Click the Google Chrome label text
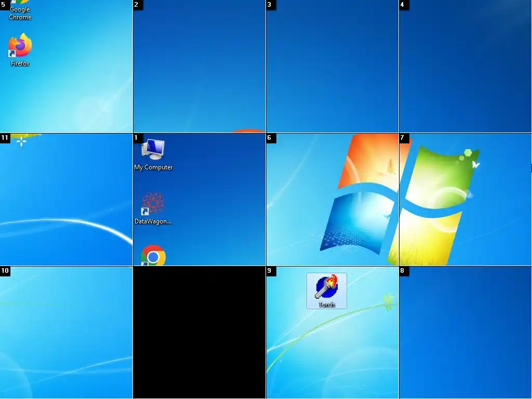 click(x=20, y=13)
